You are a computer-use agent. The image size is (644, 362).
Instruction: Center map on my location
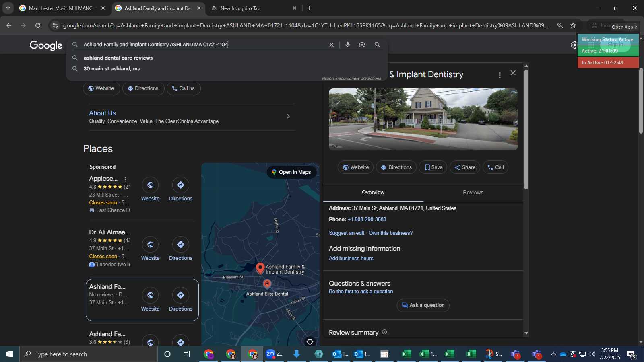[x=310, y=341]
